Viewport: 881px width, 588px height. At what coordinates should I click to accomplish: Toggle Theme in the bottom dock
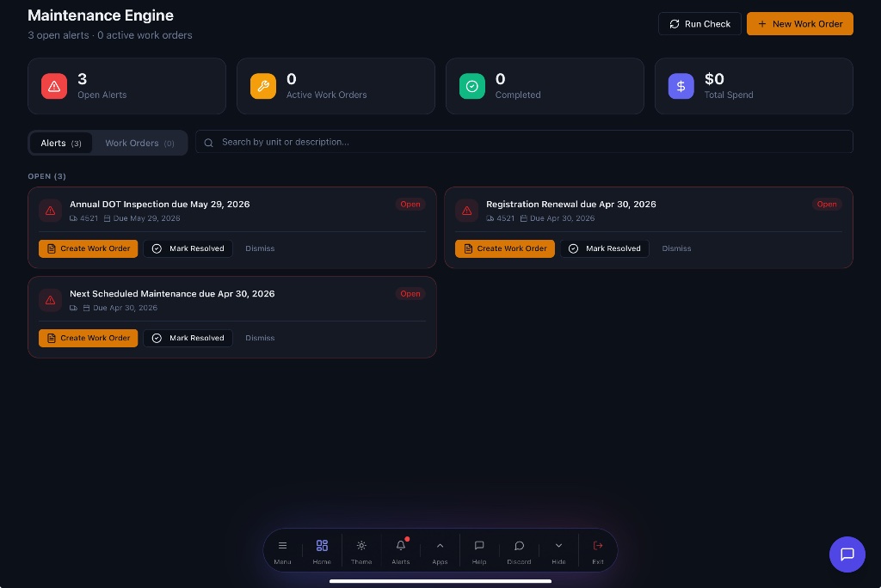[x=361, y=551]
